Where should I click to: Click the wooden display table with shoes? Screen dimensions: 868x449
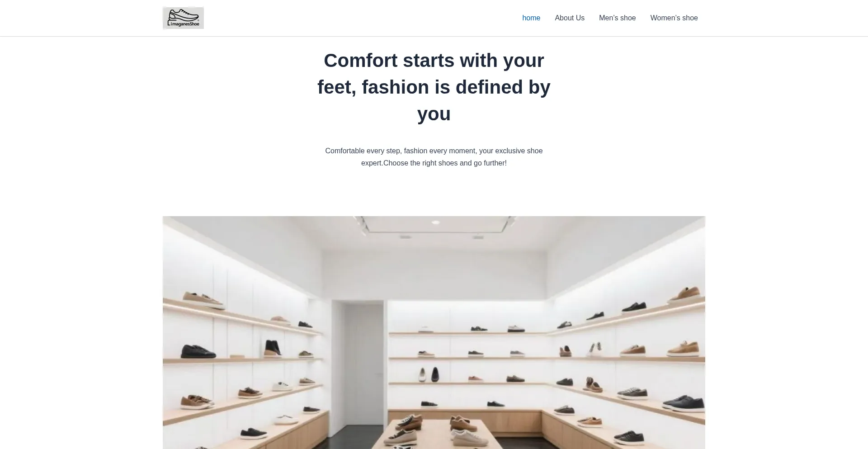434,433
